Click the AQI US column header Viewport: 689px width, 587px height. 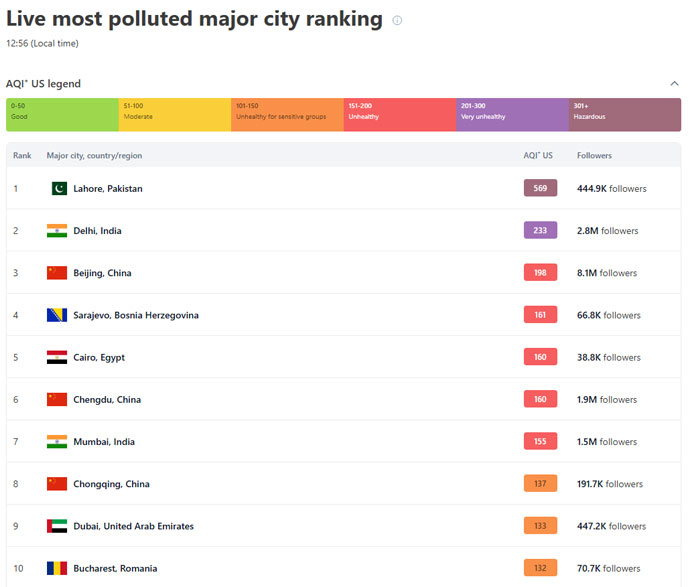pyautogui.click(x=538, y=155)
